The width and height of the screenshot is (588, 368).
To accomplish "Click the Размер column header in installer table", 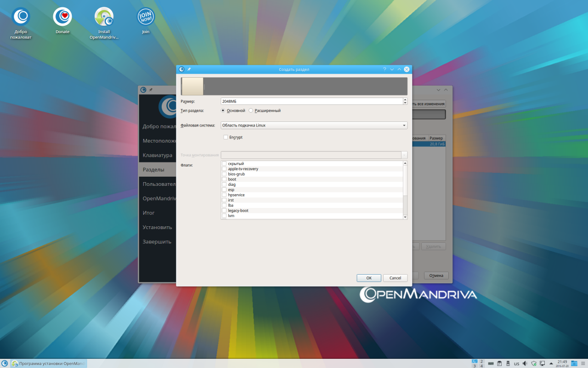I will (x=436, y=138).
